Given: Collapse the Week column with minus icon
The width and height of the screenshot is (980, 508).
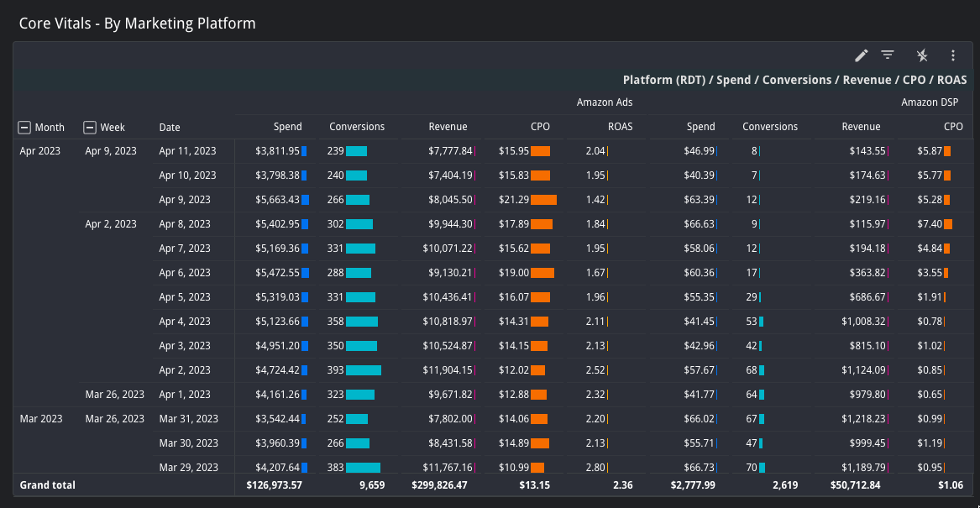Looking at the screenshot, I should (x=90, y=128).
